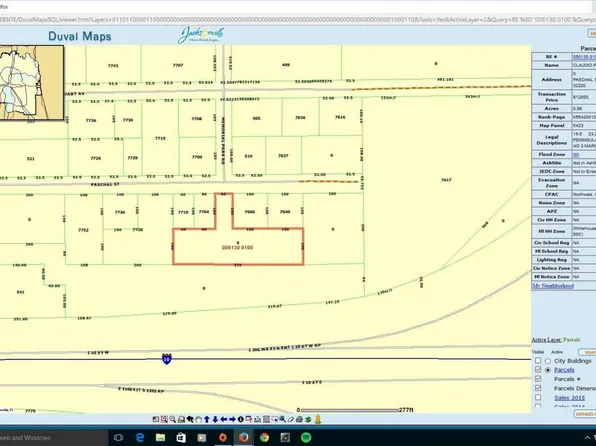Open the RE number parcel link
This screenshot has height=446, width=596.
584,57
